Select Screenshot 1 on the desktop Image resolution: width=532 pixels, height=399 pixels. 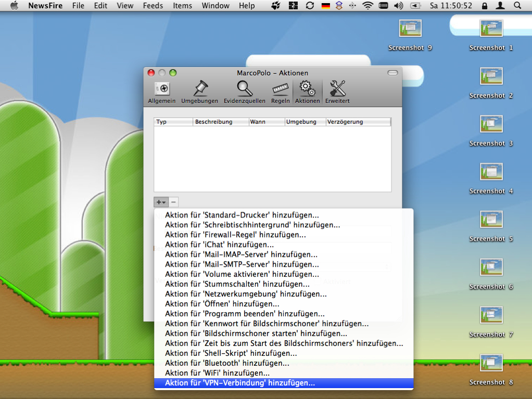(x=491, y=35)
